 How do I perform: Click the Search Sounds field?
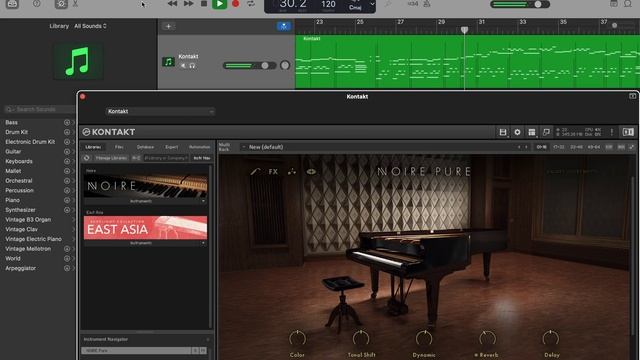[40, 109]
